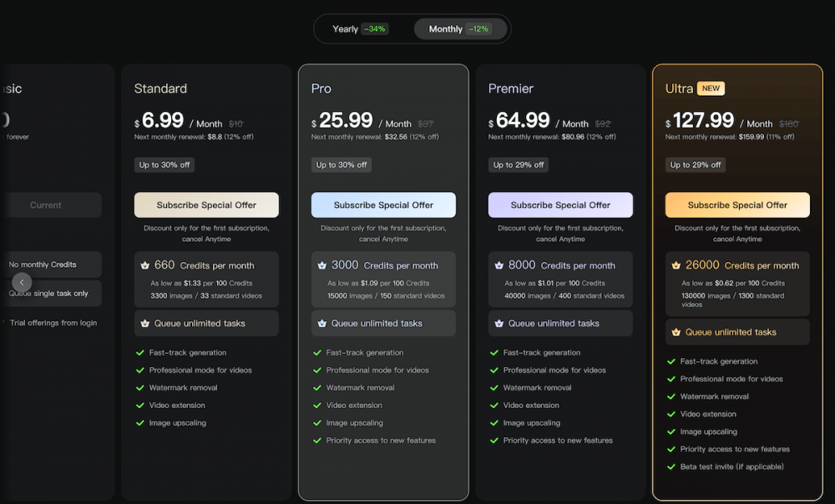The width and height of the screenshot is (835, 504).
Task: Subscribe to the Standard plan special offer
Action: [206, 205]
